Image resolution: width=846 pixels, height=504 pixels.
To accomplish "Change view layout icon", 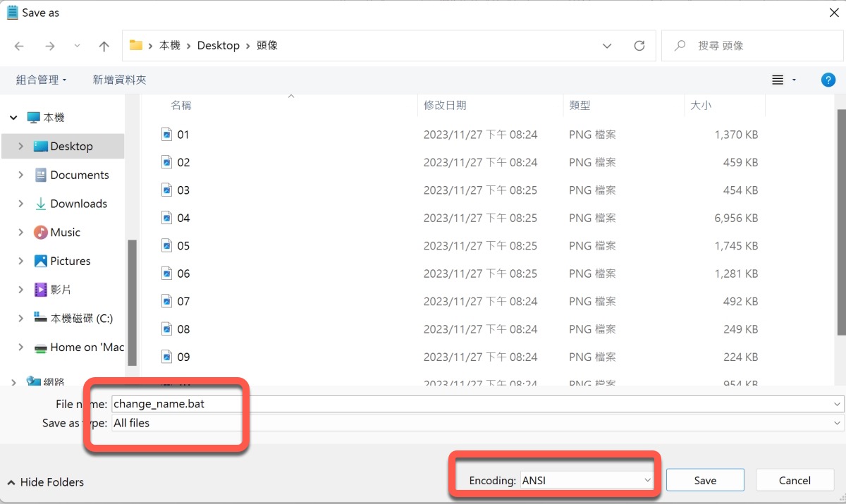I will point(778,80).
